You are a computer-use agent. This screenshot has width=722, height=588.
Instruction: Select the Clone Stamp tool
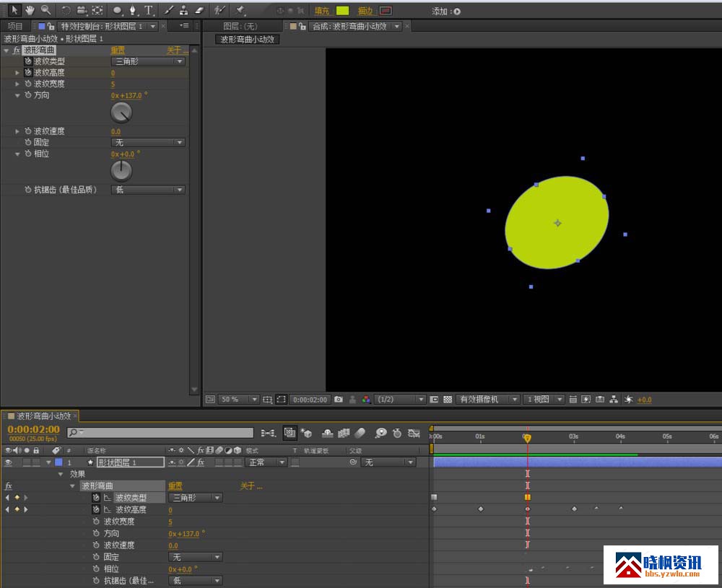(183, 10)
